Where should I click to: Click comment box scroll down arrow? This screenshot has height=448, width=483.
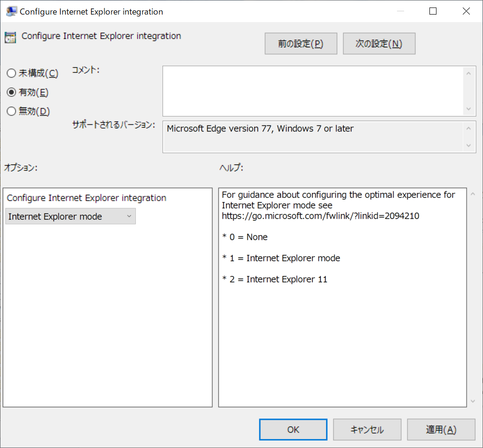click(x=468, y=108)
